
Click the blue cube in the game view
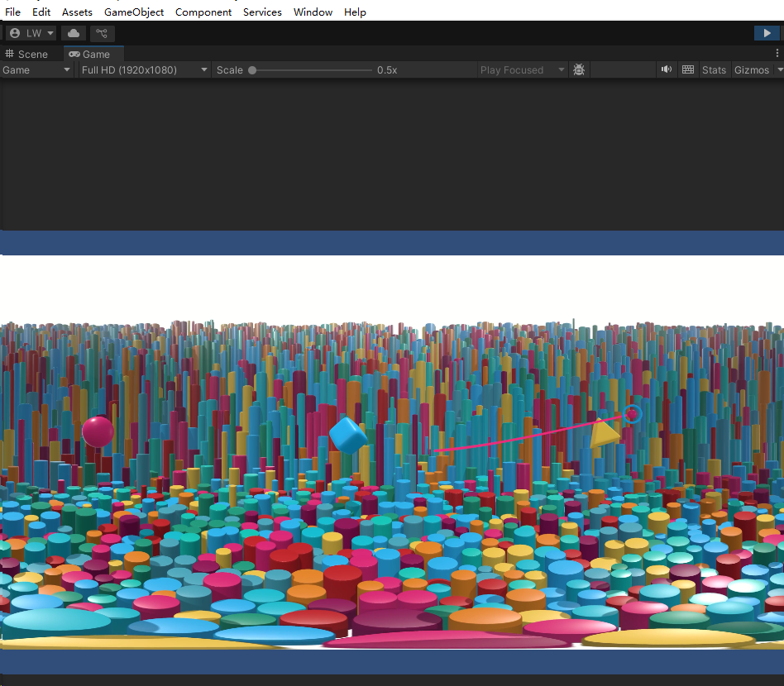(348, 436)
